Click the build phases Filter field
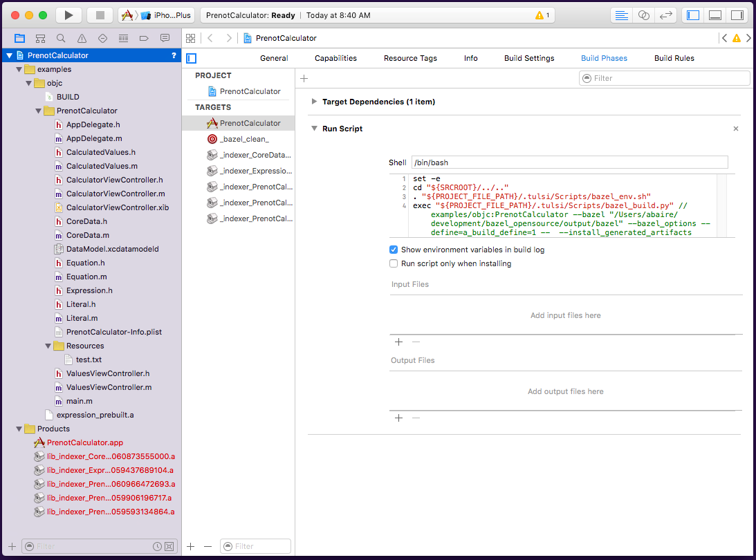 tap(665, 78)
